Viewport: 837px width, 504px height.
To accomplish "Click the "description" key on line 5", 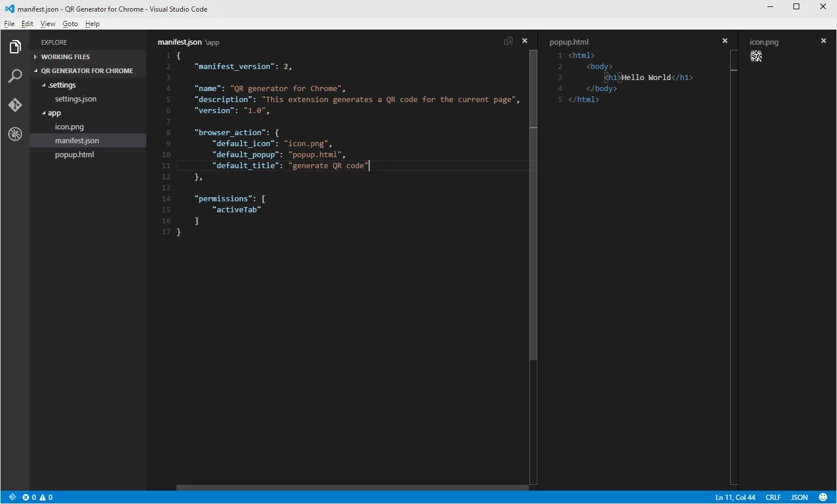I will click(223, 100).
